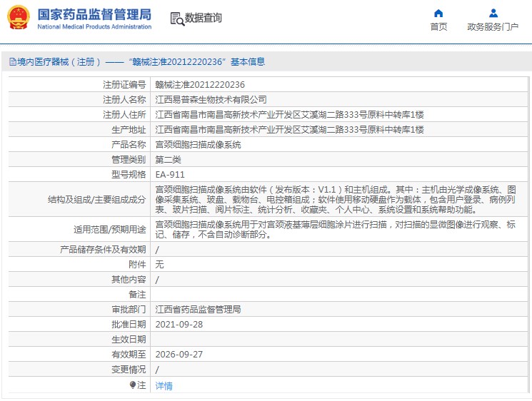
Task: Click 第二类 management category value
Action: tap(169, 160)
